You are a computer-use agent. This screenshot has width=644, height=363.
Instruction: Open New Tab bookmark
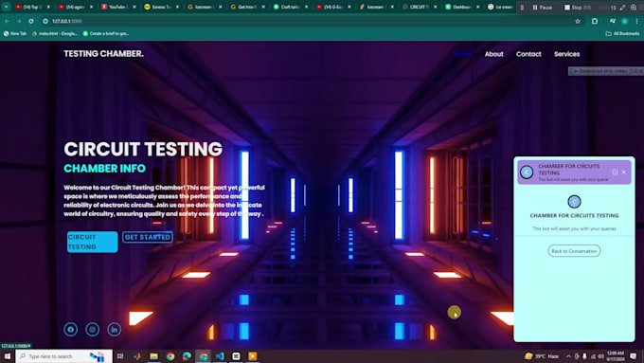15,34
